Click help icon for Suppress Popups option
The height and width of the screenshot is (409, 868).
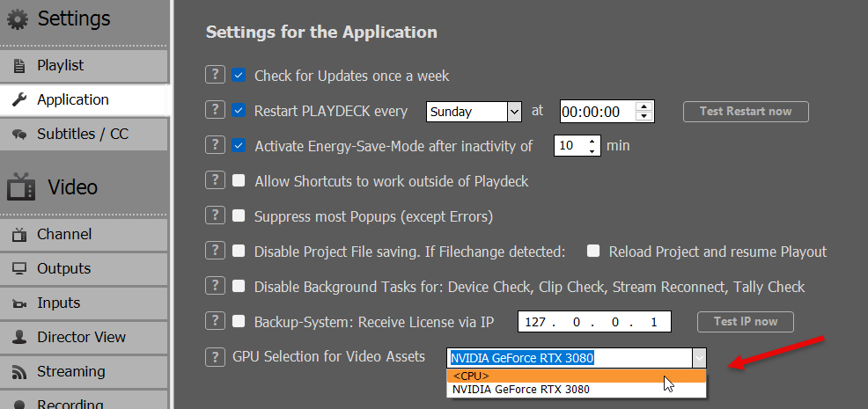pos(214,215)
